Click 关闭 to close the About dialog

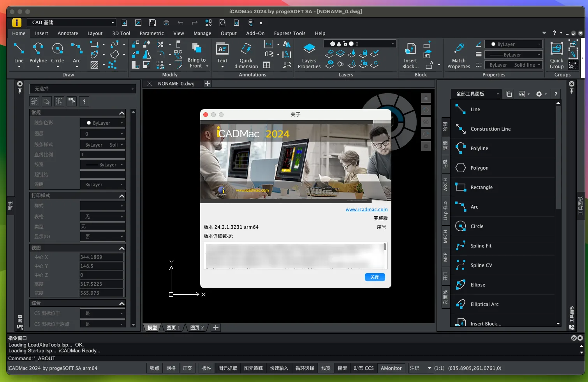point(375,277)
